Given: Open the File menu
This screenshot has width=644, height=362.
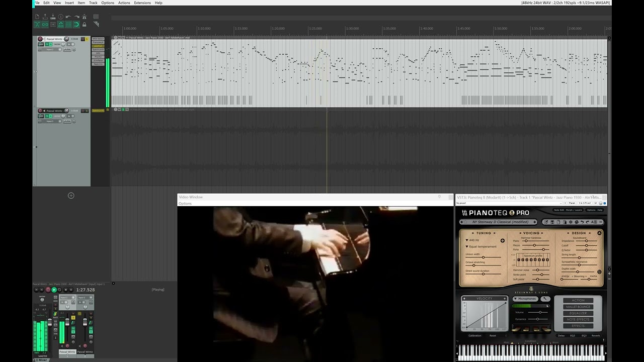Looking at the screenshot, I should pos(37,3).
